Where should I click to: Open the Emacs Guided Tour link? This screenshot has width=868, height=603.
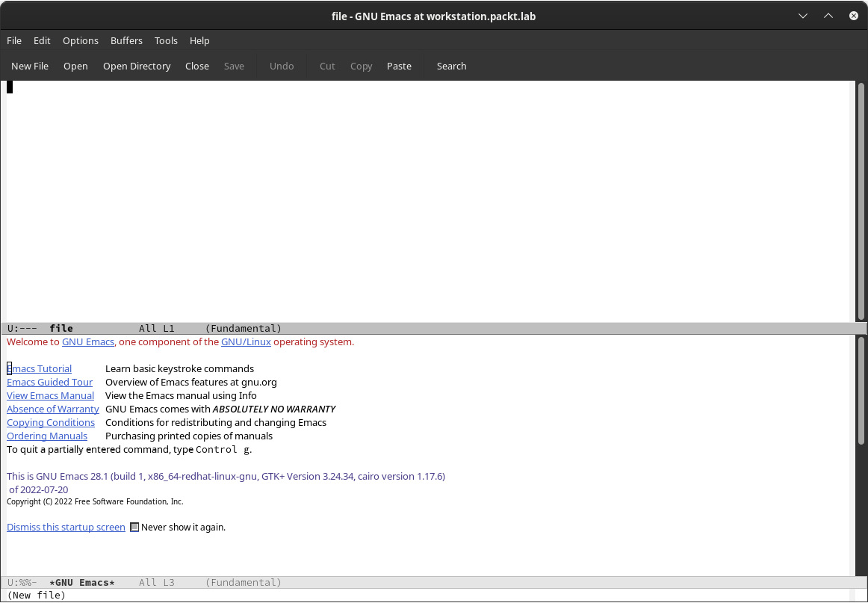click(49, 382)
